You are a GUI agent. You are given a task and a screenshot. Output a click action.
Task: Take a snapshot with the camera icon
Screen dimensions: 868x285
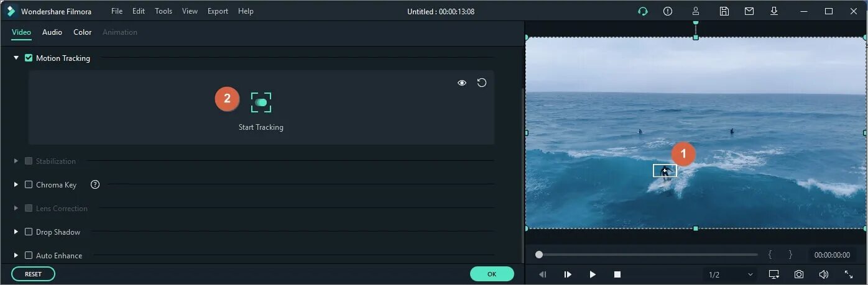798,274
